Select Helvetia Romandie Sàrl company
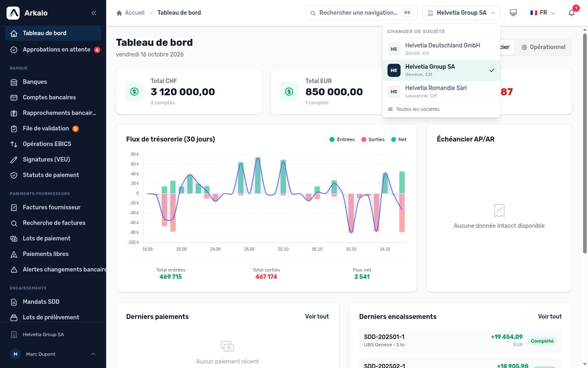The height and width of the screenshot is (368, 588). 441,92
